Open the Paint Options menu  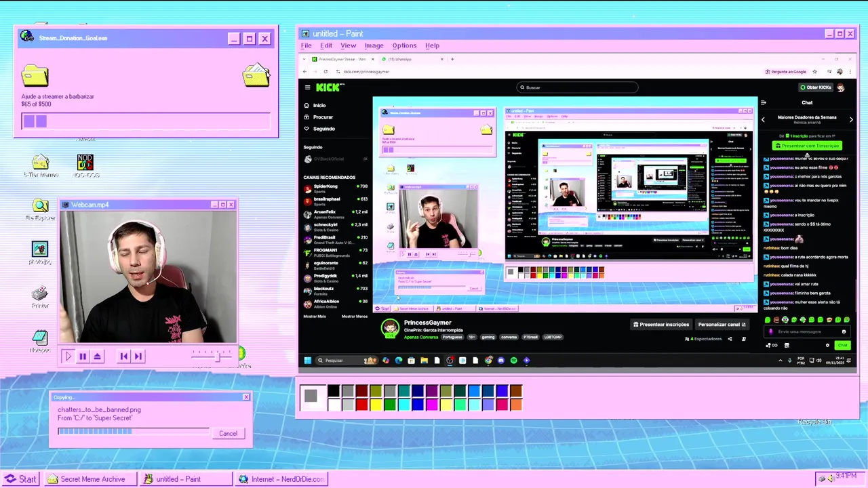[x=404, y=45]
